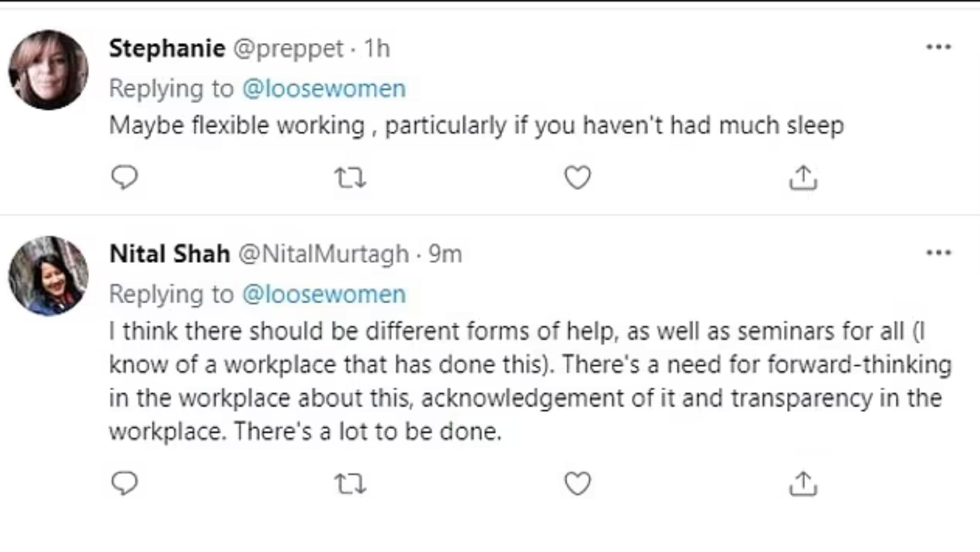Retweet Stephanie's flexible working tweet
Screen dimensions: 980x552
coord(350,178)
